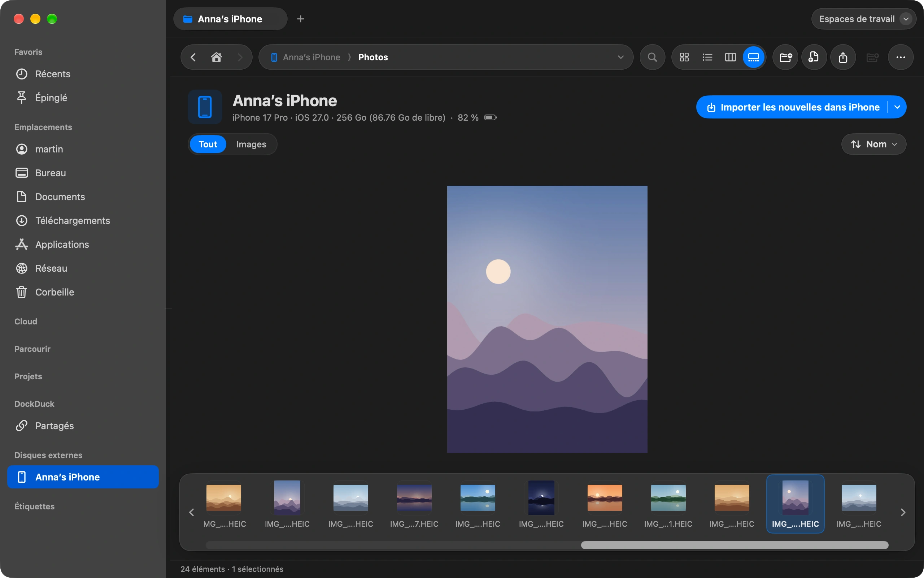The height and width of the screenshot is (578, 924).
Task: Open Documents in the sidebar
Action: (x=83, y=197)
